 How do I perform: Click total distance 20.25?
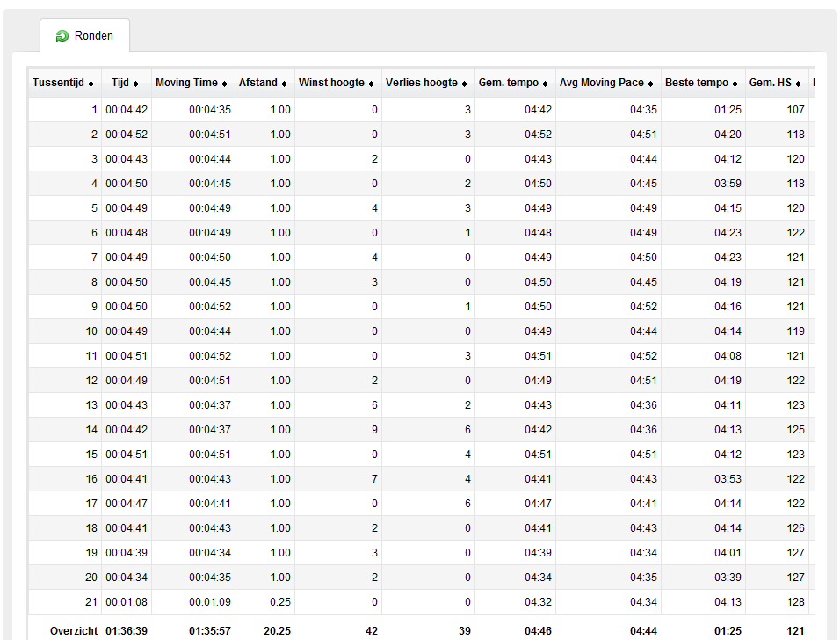click(x=277, y=632)
